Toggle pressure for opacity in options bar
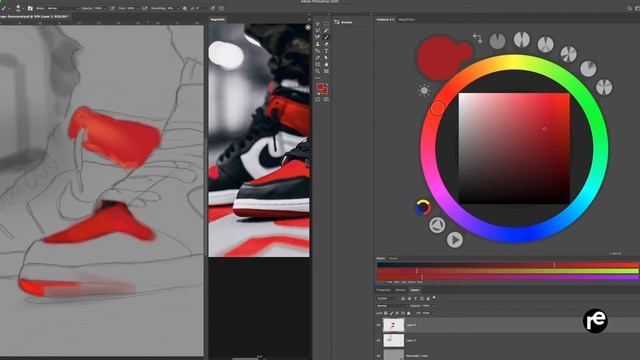Image resolution: width=640 pixels, height=360 pixels. (x=112, y=8)
